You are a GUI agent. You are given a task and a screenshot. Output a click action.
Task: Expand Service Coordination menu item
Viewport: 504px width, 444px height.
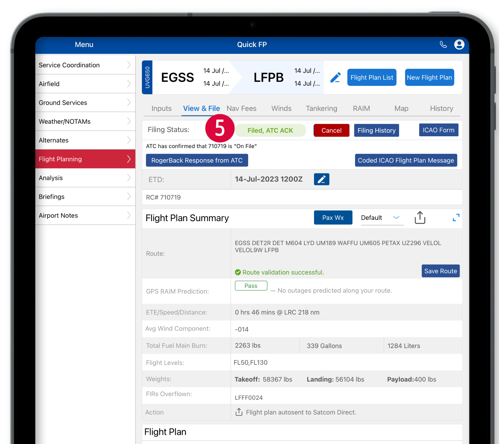85,65
